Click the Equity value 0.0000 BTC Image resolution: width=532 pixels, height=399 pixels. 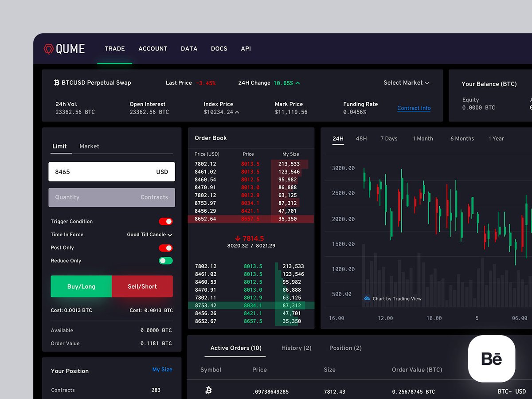point(479,108)
